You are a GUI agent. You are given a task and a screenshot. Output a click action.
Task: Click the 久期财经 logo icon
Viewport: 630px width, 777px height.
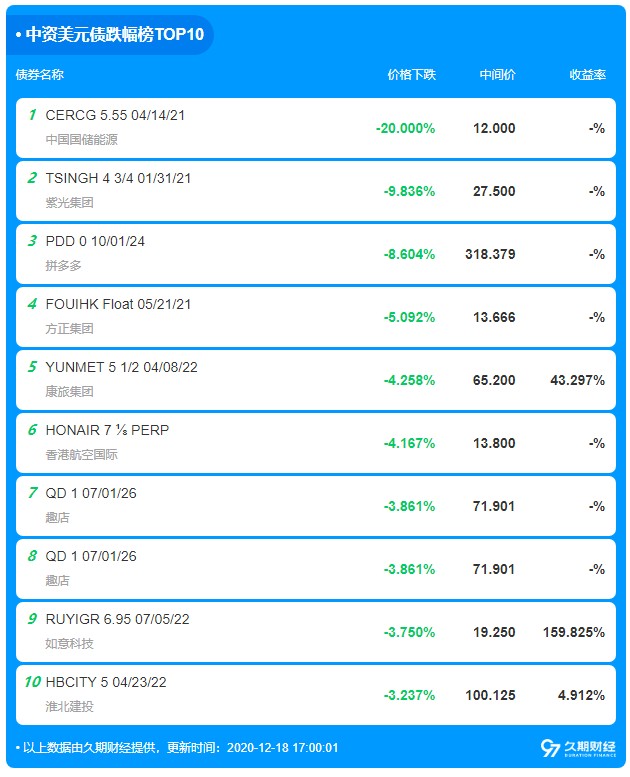click(x=577, y=748)
